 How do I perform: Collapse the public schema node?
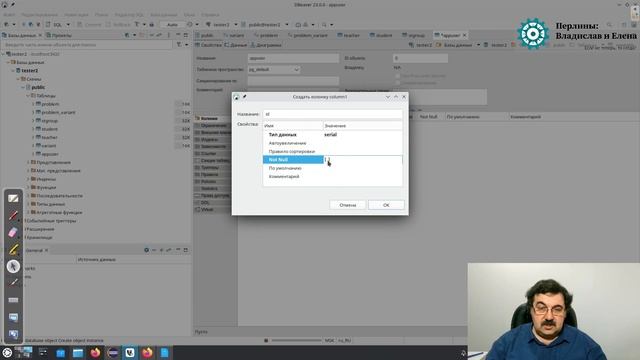23,87
